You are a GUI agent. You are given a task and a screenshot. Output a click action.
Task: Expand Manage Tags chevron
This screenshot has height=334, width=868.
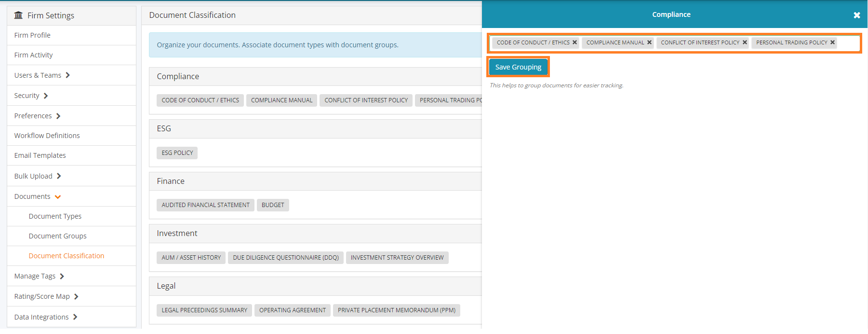point(62,276)
